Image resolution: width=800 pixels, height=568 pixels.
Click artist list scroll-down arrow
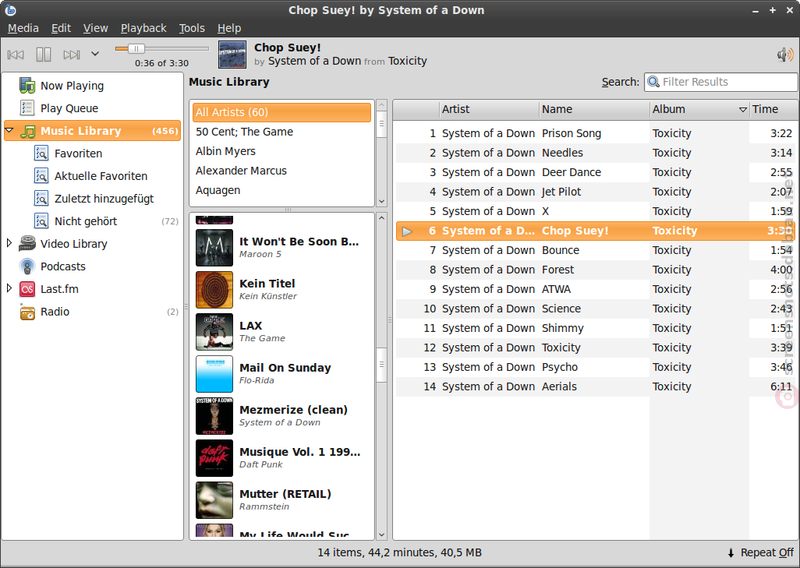coord(381,201)
